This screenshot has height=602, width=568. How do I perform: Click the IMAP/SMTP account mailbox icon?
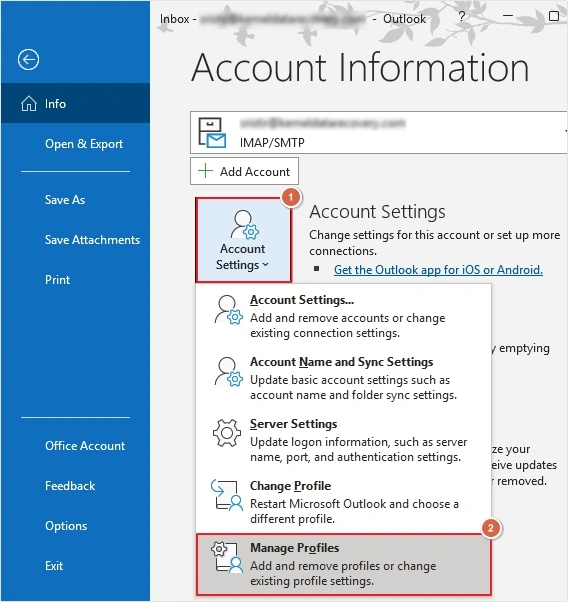point(212,133)
